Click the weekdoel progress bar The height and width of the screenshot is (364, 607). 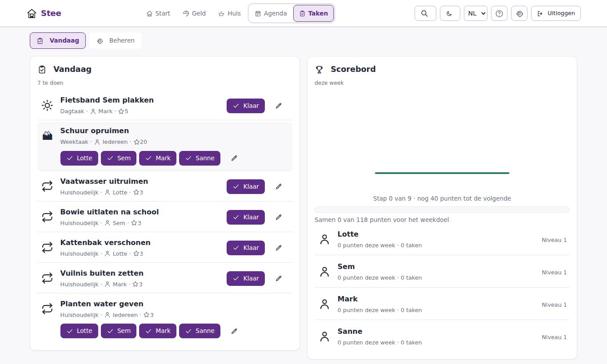[x=442, y=210]
